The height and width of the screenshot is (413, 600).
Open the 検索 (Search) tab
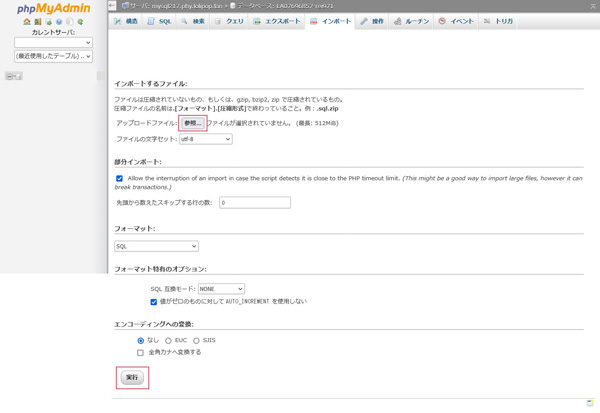coord(193,21)
